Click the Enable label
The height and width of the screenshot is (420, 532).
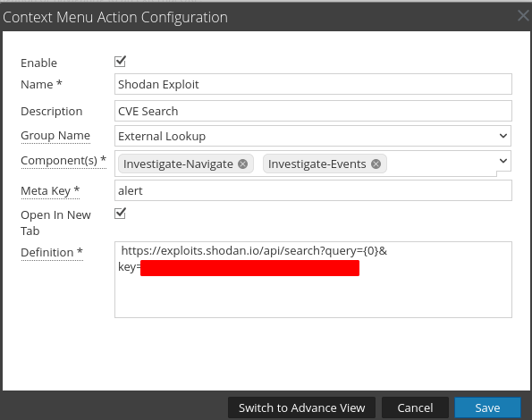tap(38, 63)
